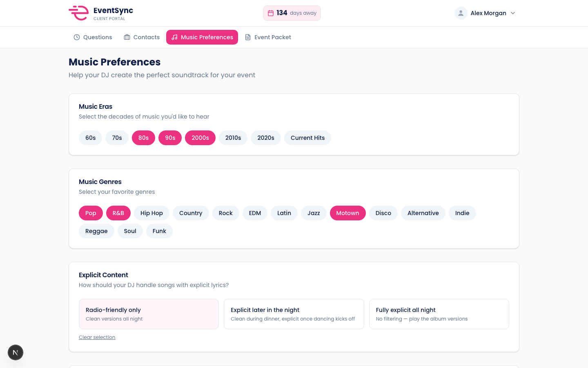Click the EventSync logo icon
Viewport: 588px width, 368px height.
tap(78, 13)
